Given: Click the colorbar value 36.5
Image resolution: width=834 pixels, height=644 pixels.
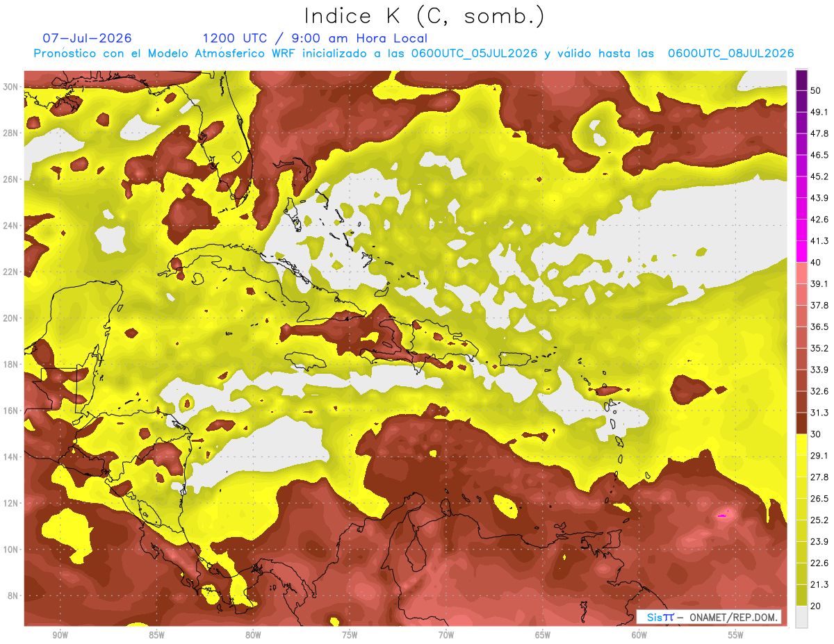Looking at the screenshot, I should [819, 327].
